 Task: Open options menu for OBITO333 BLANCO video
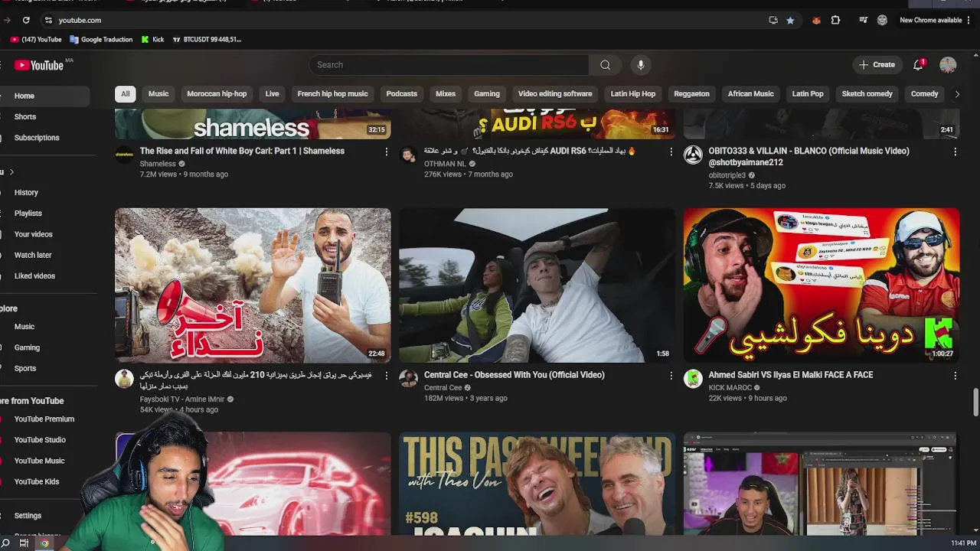(x=955, y=152)
